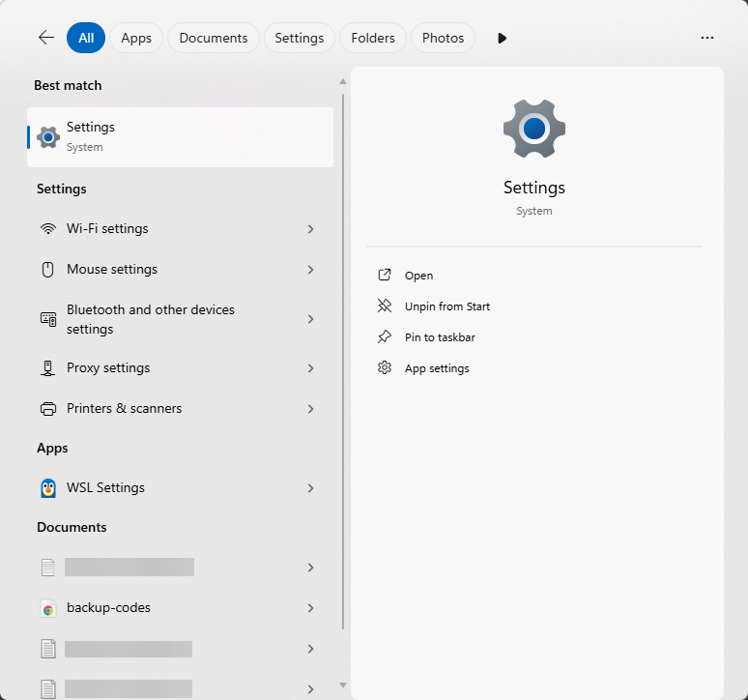Click the Settings title in preview pane
This screenshot has width=748, height=700.
534,188
